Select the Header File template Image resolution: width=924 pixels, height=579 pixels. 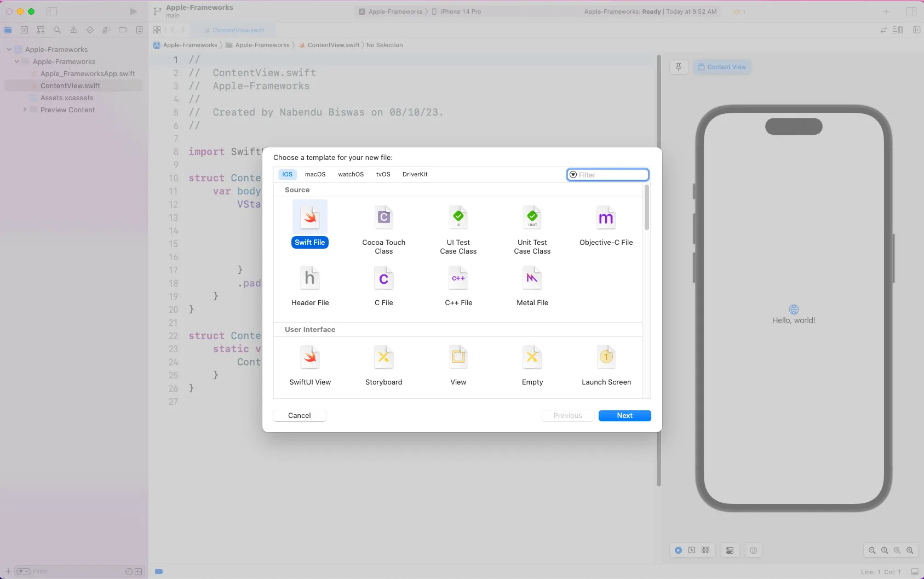(310, 285)
